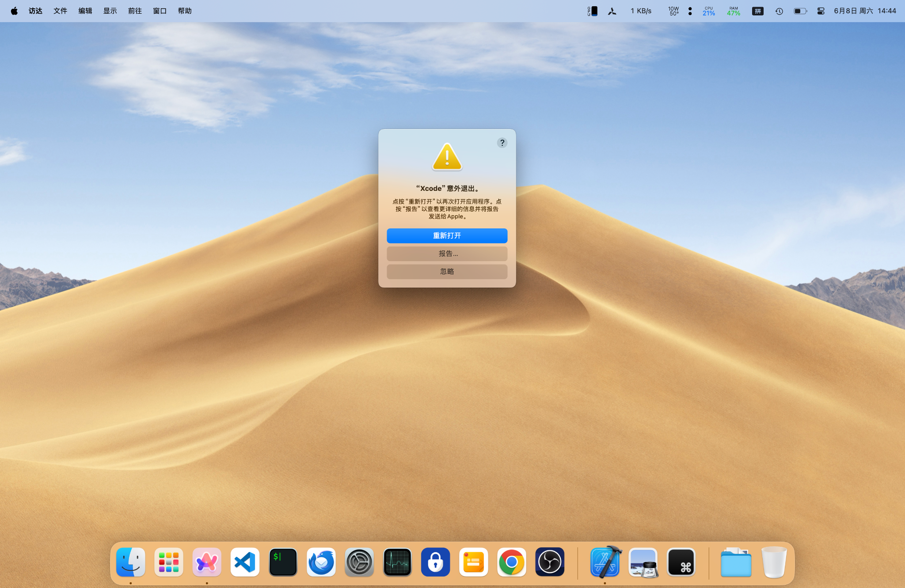Open Activity Monitor from the Dock

pos(397,562)
